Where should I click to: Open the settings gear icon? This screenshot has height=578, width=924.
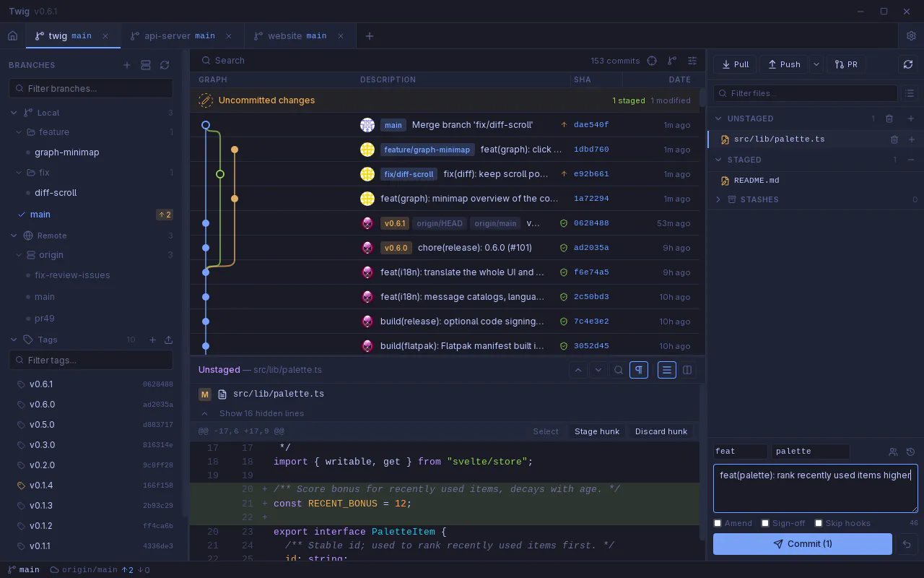coord(911,35)
